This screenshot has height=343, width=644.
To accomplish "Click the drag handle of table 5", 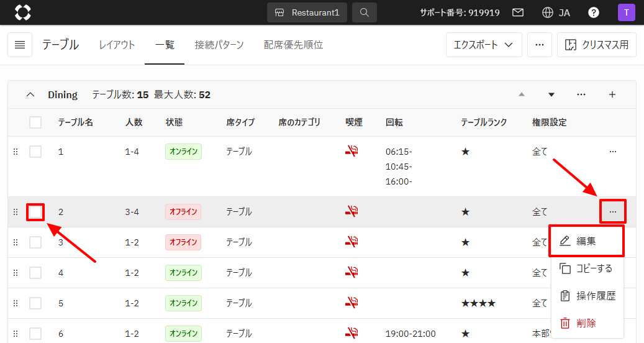I will pos(16,303).
